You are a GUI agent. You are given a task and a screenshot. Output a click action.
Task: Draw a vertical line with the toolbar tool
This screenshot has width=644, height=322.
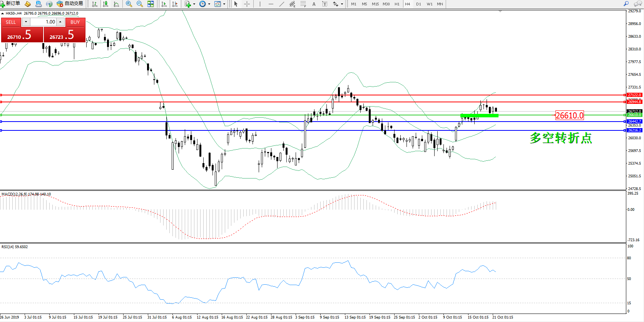click(x=260, y=4)
